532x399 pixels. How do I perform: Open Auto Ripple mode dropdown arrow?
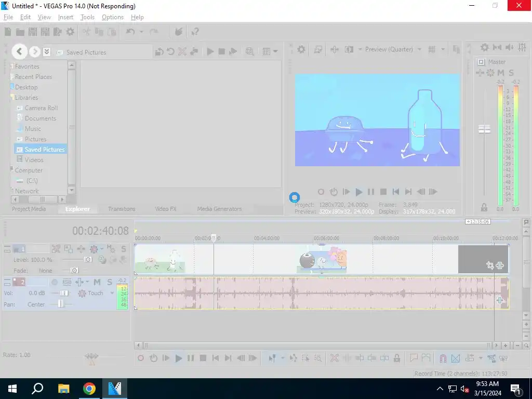pos(481,358)
